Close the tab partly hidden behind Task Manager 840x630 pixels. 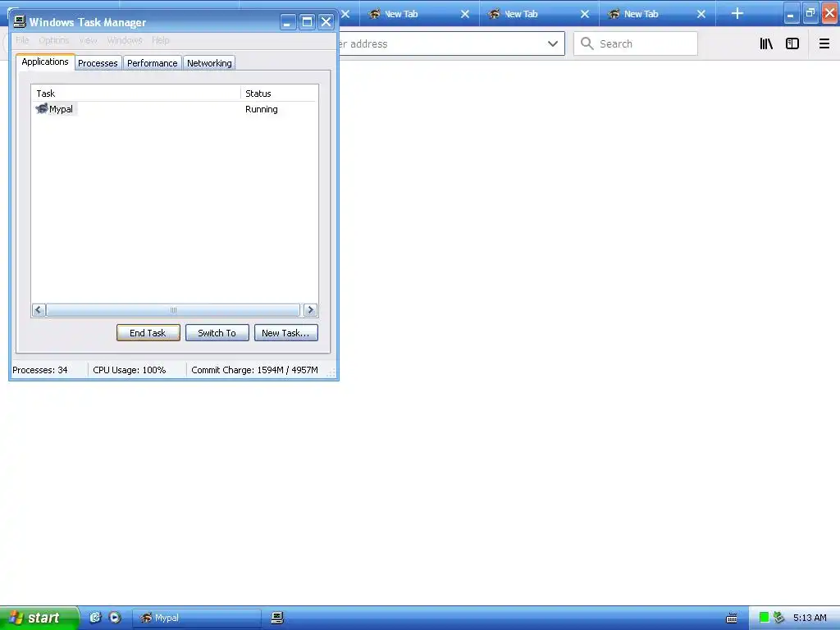(345, 14)
